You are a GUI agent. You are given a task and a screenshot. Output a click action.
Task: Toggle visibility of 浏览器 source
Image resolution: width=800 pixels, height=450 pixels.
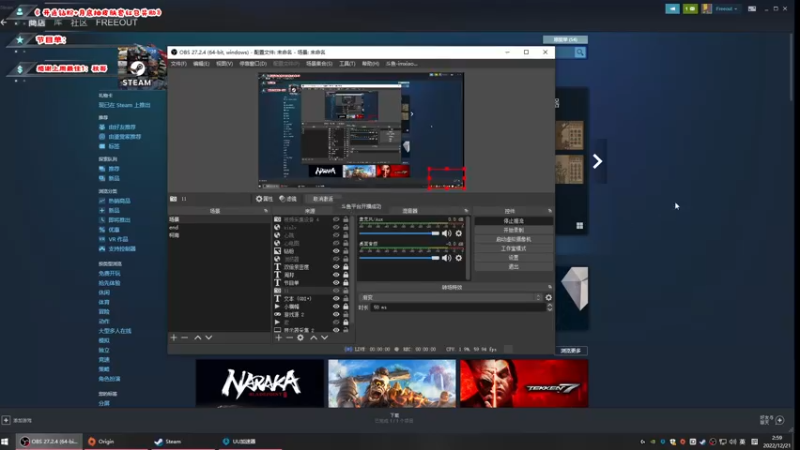click(x=336, y=259)
